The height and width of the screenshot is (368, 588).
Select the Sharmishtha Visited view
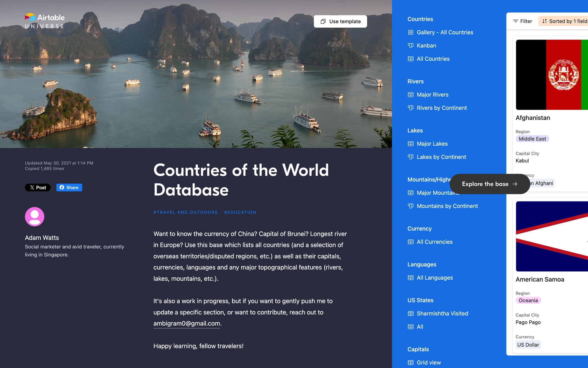tap(442, 313)
